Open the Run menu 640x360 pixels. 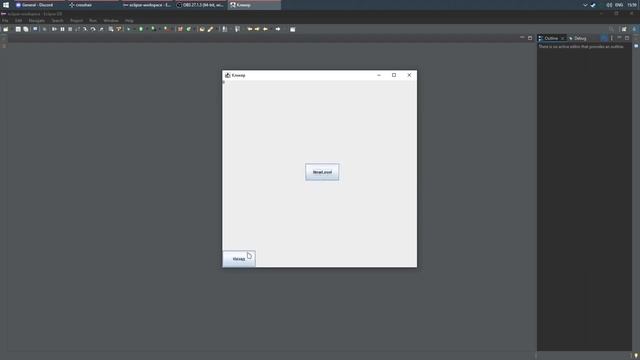coord(93,20)
